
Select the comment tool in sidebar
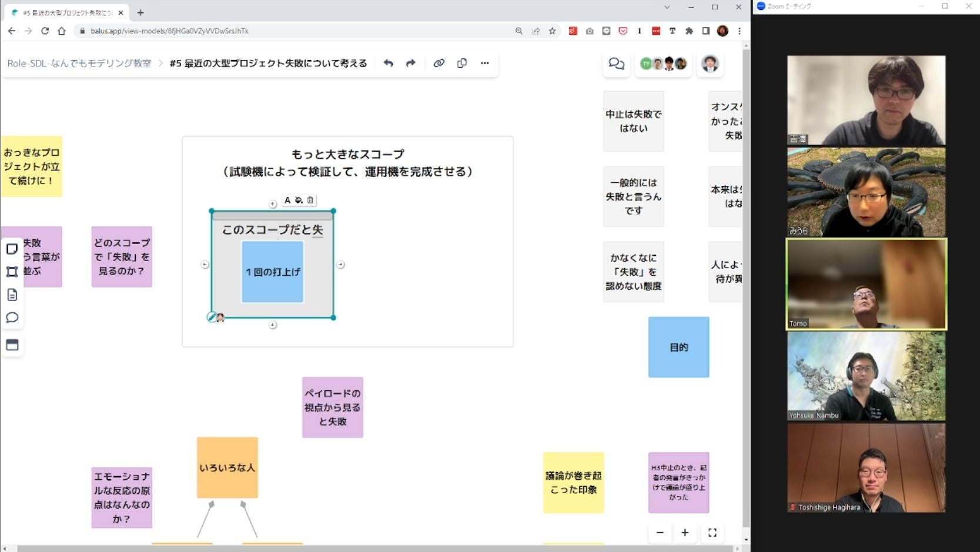click(12, 317)
